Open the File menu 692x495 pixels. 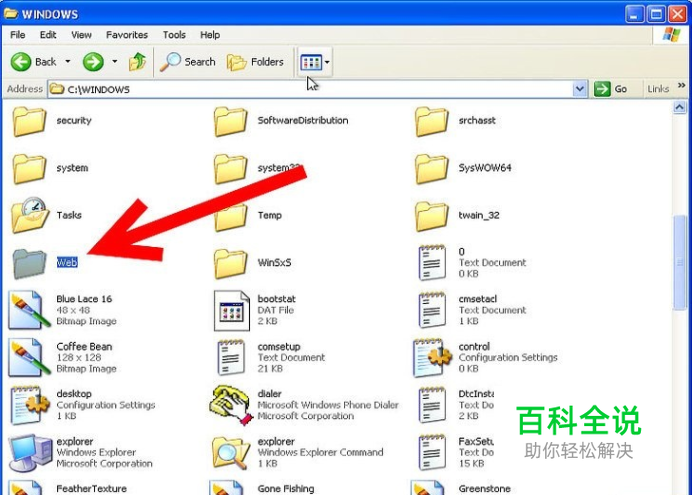18,35
